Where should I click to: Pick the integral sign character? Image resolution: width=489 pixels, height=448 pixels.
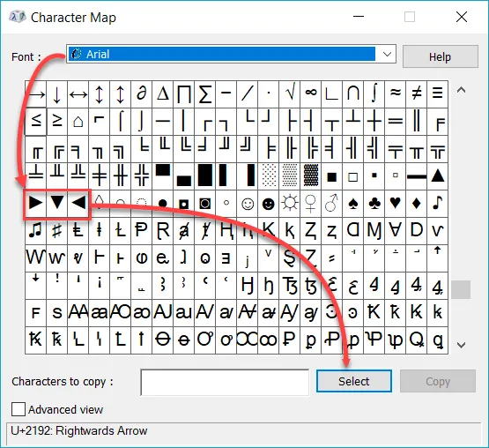tap(374, 94)
